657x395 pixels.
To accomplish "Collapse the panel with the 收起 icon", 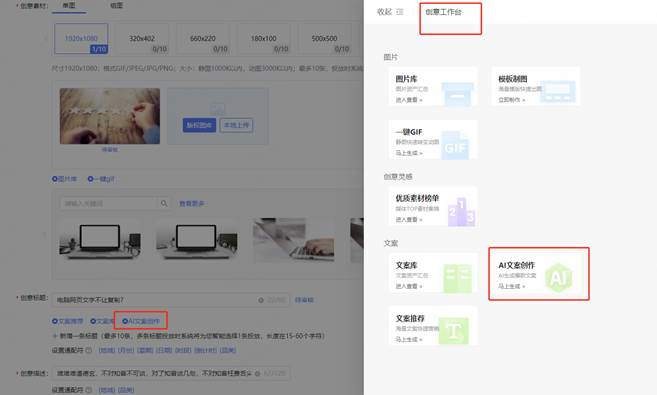I will pyautogui.click(x=400, y=12).
